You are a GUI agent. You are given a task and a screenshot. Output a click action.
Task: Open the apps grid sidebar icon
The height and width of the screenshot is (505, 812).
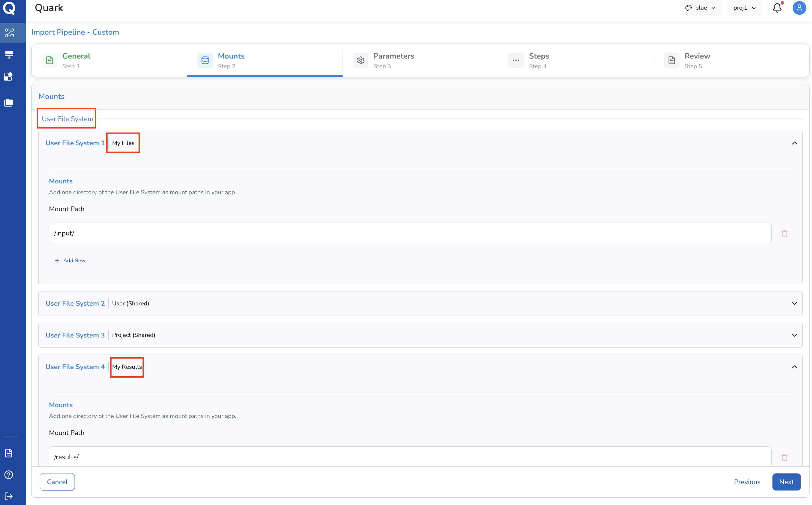point(8,76)
